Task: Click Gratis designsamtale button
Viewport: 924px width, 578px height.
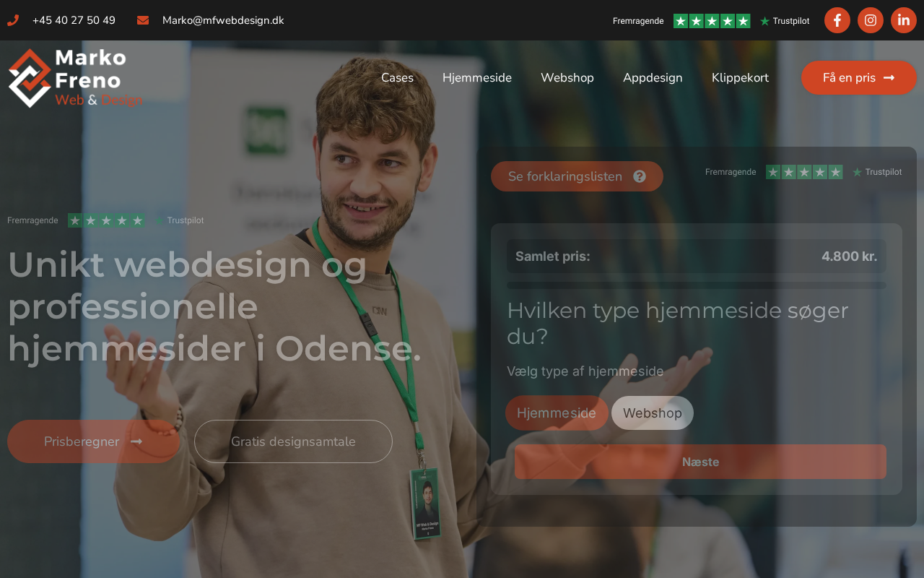Action: pos(293,441)
